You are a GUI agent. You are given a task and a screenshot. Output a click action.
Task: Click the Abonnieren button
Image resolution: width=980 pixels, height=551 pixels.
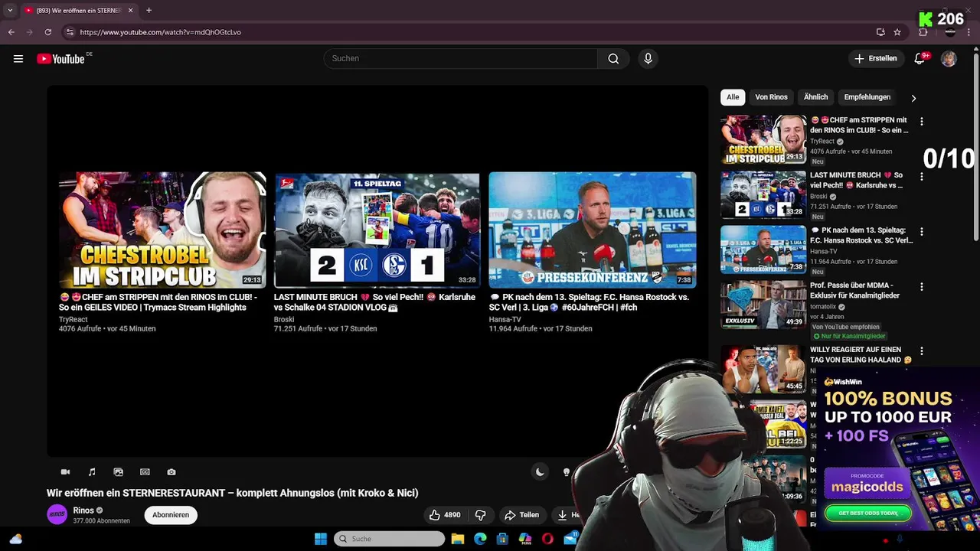(x=171, y=515)
